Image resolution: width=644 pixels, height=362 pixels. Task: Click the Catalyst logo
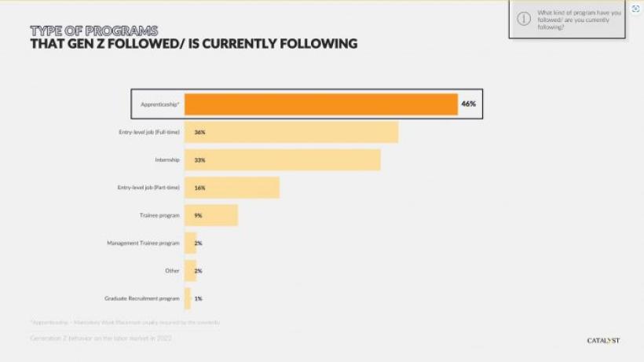pyautogui.click(x=603, y=341)
